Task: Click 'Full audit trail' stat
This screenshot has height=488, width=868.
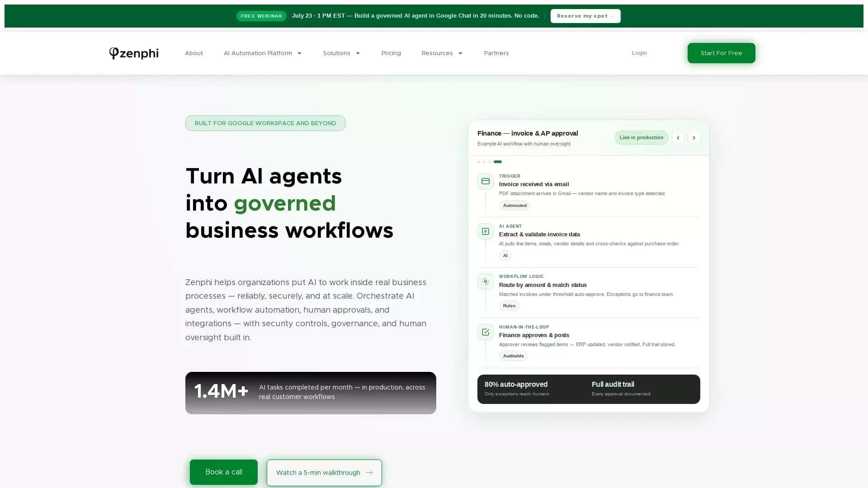Action: click(613, 385)
